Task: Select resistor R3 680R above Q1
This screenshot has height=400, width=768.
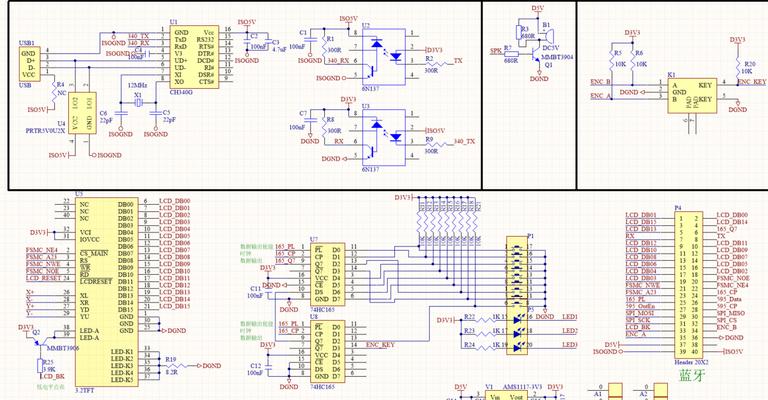Action: 520,33
